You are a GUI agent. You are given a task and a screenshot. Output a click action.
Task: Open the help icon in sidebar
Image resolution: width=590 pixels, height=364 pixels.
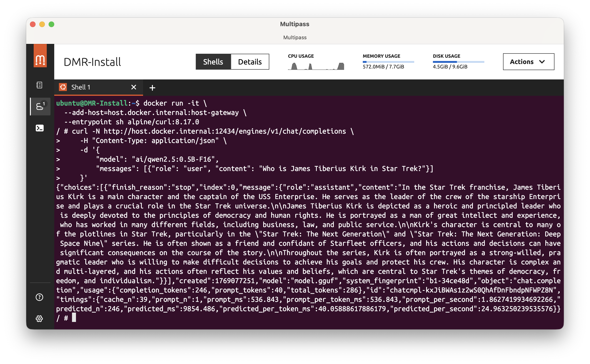(x=40, y=297)
